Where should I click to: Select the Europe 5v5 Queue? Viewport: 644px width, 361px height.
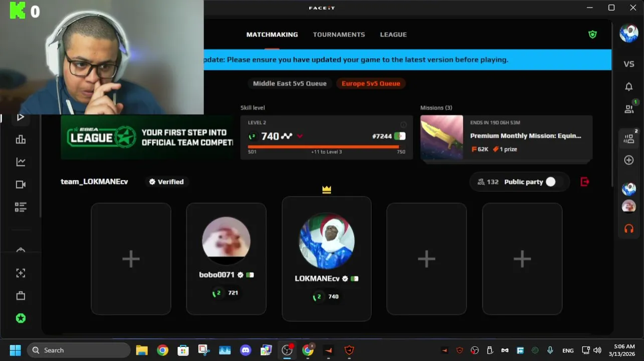click(x=371, y=84)
